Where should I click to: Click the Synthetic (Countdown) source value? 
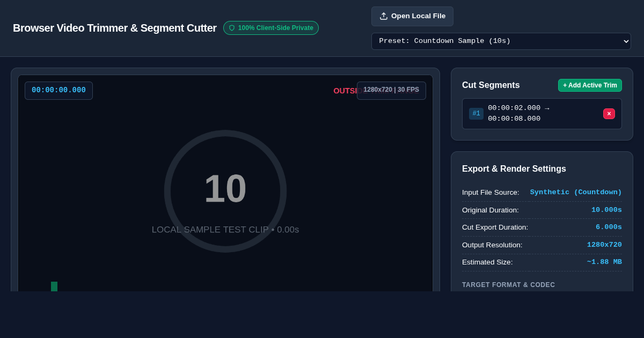point(576,192)
